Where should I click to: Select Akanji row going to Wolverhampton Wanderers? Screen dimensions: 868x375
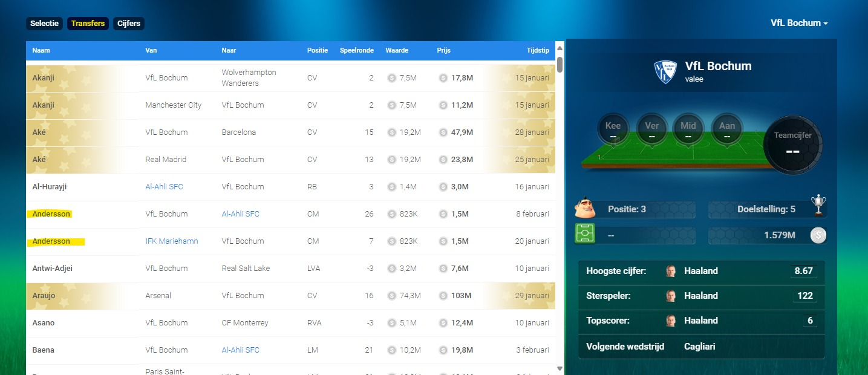click(x=290, y=78)
